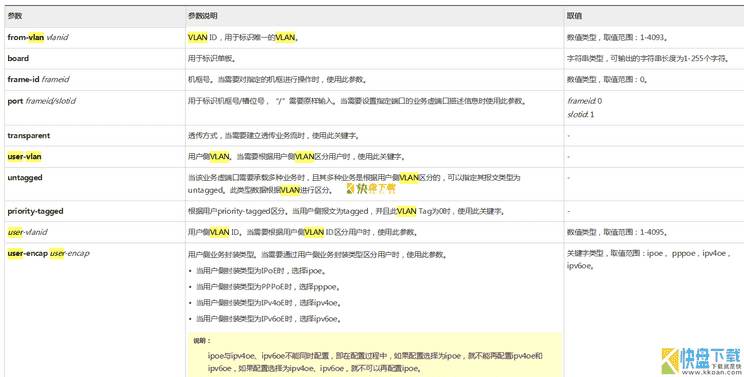Click bullet '当用户侧封装类型为IPv6oE时，选择ipv6oe'
Screen dimensions: 744x377
point(269,319)
